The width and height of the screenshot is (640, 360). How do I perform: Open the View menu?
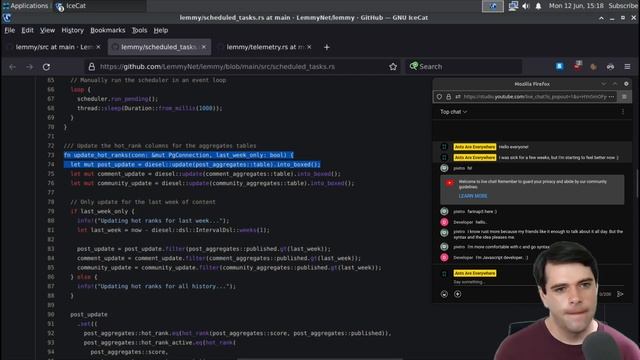point(47,30)
